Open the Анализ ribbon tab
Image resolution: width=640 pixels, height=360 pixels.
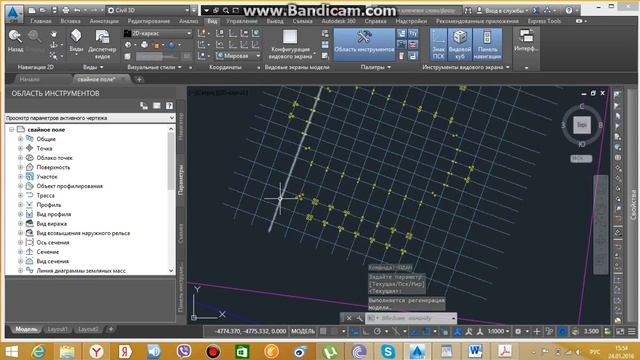click(x=189, y=21)
